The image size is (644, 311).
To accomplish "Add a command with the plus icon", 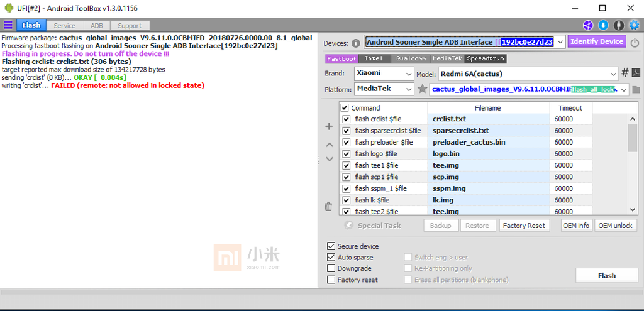I will [x=329, y=126].
